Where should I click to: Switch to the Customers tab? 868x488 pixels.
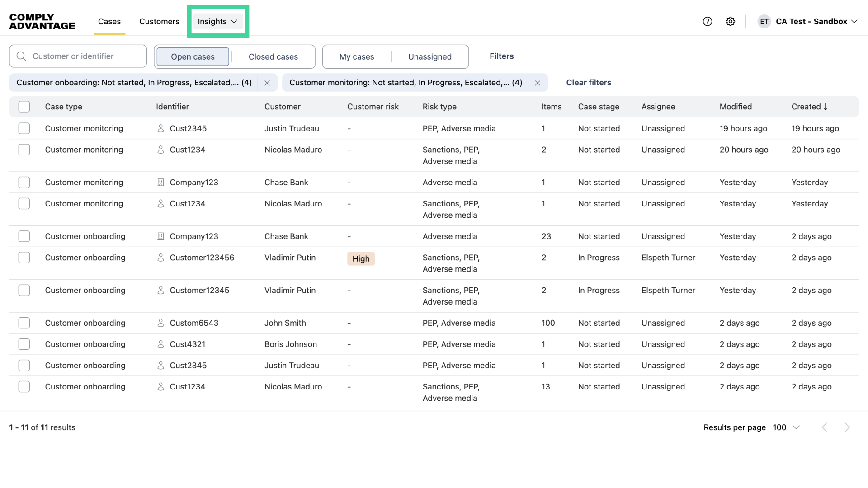point(159,21)
